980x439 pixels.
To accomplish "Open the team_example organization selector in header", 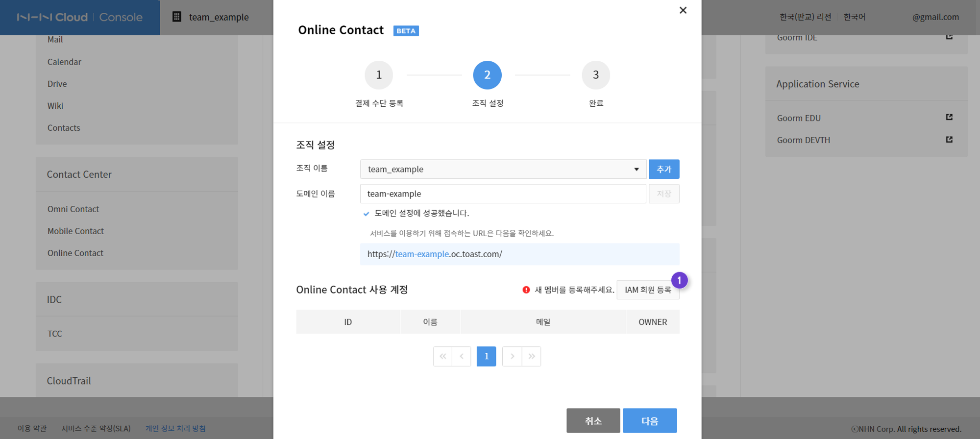I will (219, 17).
